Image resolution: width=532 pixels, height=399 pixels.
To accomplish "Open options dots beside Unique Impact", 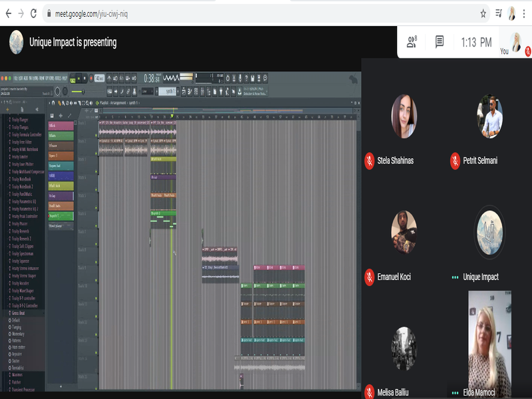I will click(455, 277).
